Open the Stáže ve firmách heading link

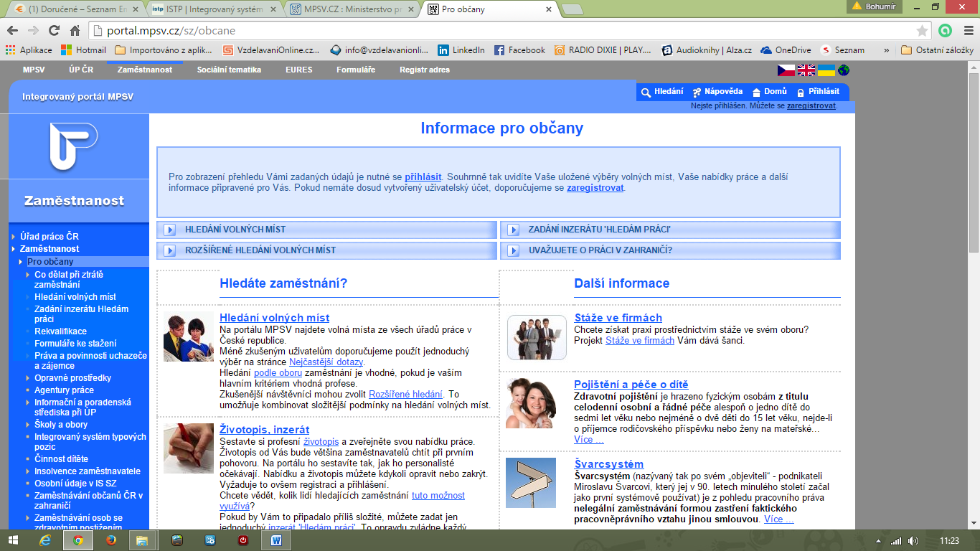tap(618, 318)
